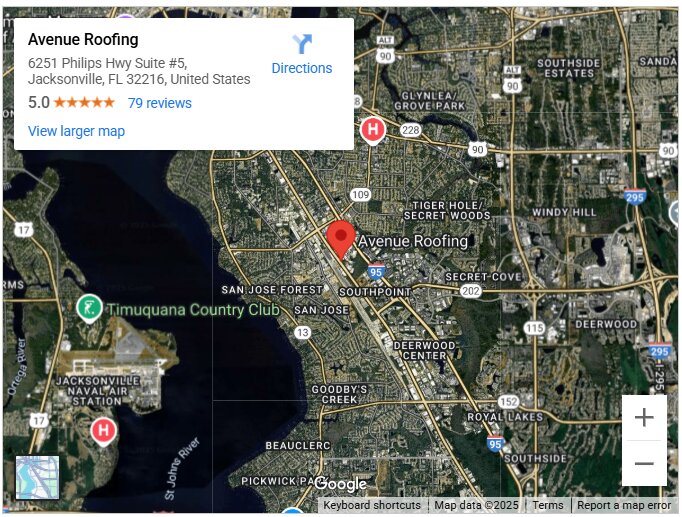Click the red Avenue Roofing map pin

[341, 240]
